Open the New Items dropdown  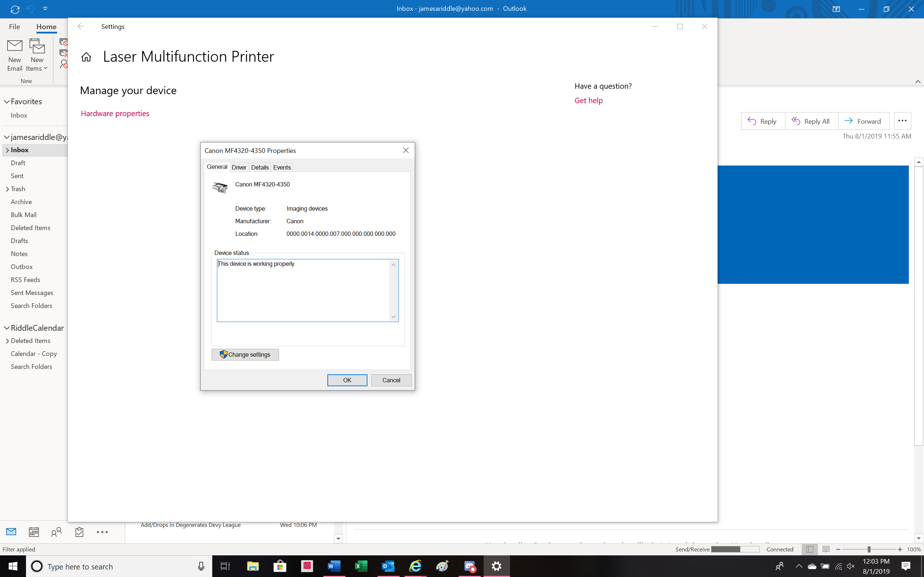[37, 55]
